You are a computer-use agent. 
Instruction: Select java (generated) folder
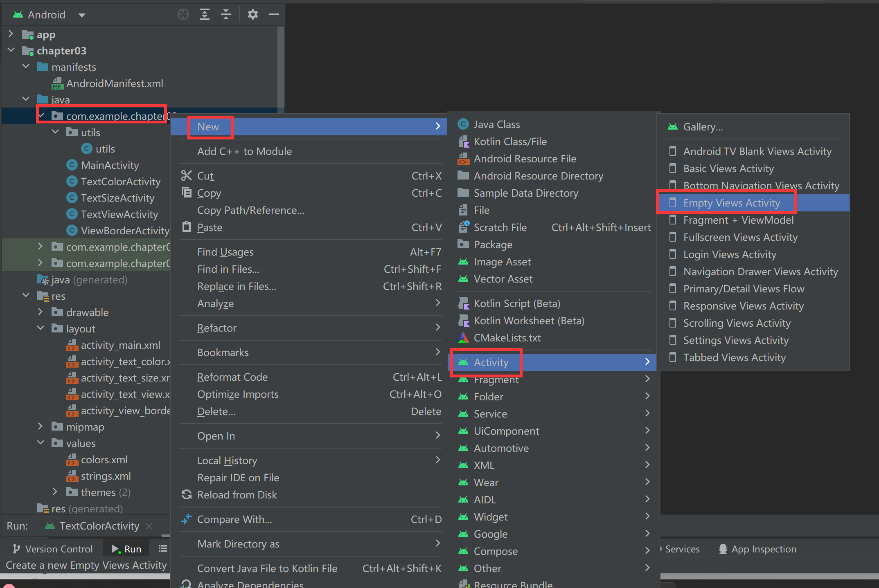(82, 280)
